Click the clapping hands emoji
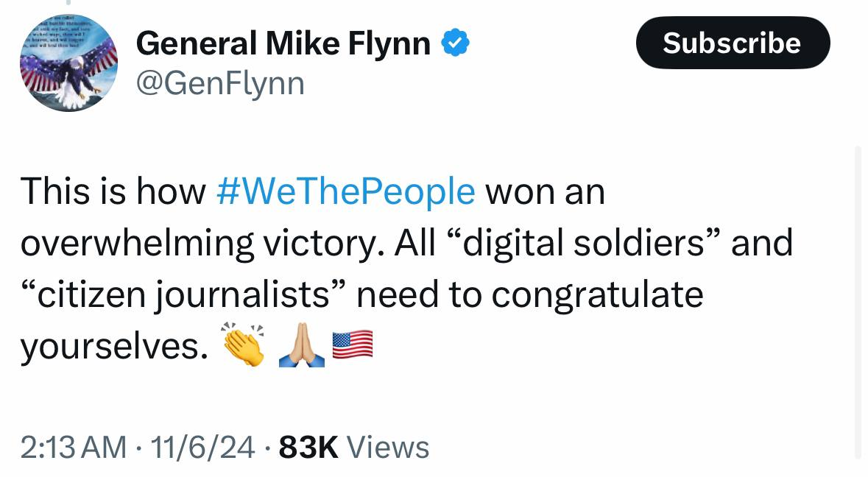 coord(244,345)
